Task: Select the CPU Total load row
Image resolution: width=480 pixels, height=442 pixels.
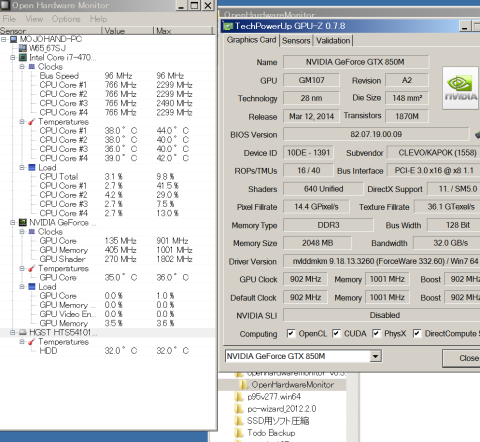Action: pyautogui.click(x=107, y=177)
